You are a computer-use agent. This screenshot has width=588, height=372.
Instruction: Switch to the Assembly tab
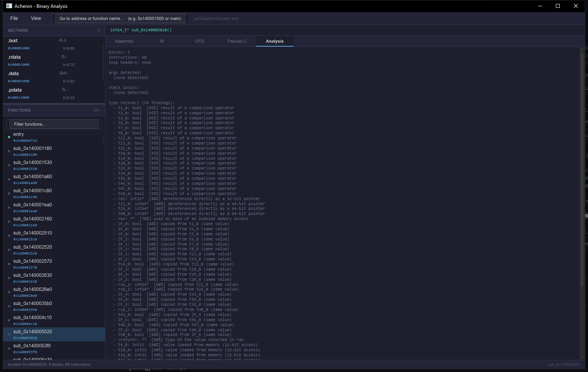(x=124, y=41)
